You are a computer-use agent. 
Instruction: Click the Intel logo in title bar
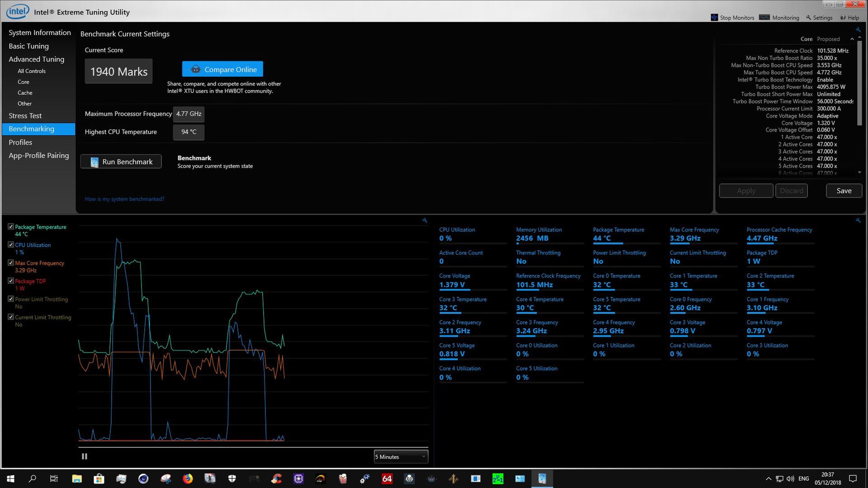pos(18,11)
